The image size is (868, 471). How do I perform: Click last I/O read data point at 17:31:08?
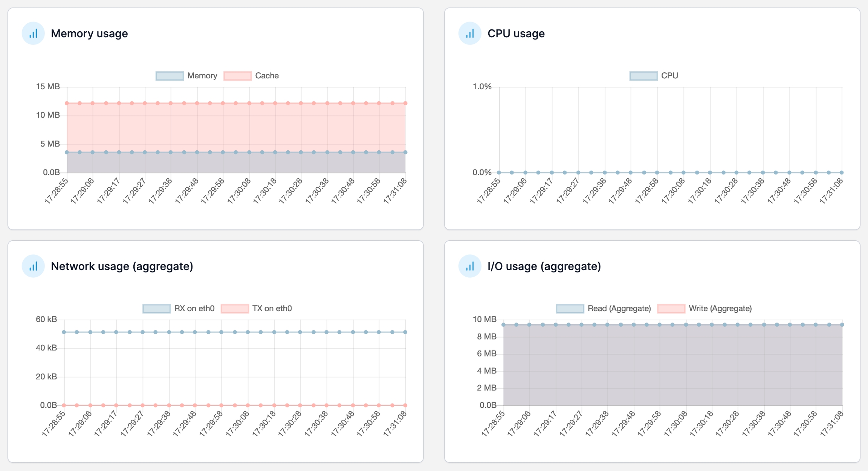(842, 324)
